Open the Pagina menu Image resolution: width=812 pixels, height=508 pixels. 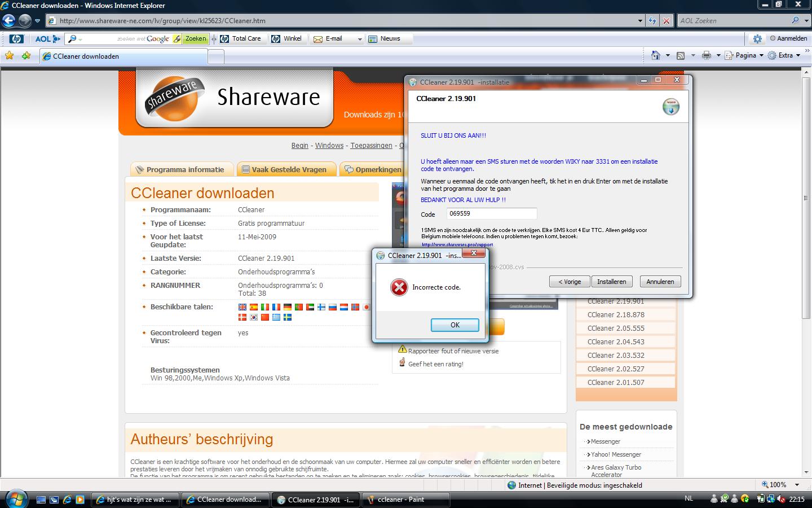pyautogui.click(x=744, y=55)
